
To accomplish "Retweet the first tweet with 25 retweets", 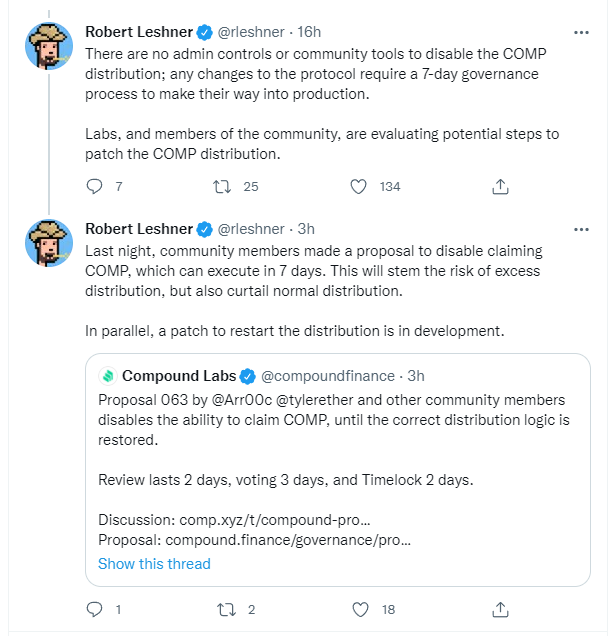I will click(x=226, y=186).
